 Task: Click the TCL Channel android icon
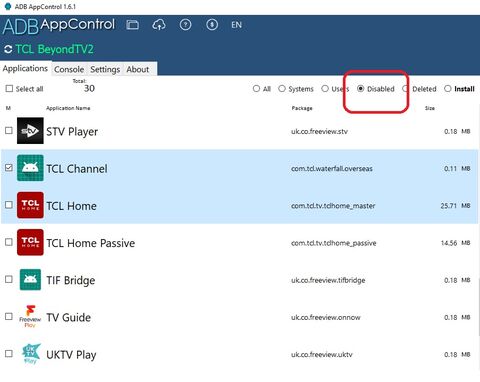[x=30, y=168]
